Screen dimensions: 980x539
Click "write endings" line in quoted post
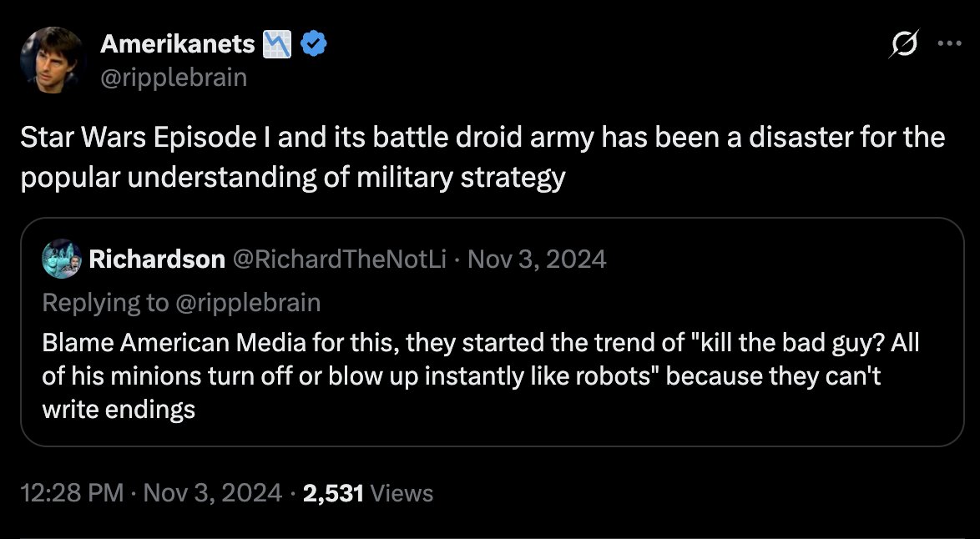[x=118, y=409]
